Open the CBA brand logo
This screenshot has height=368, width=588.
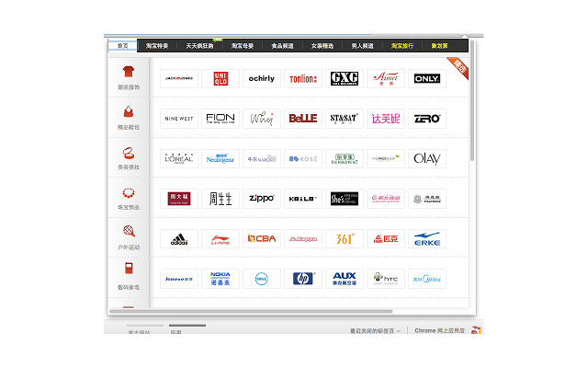(x=262, y=239)
